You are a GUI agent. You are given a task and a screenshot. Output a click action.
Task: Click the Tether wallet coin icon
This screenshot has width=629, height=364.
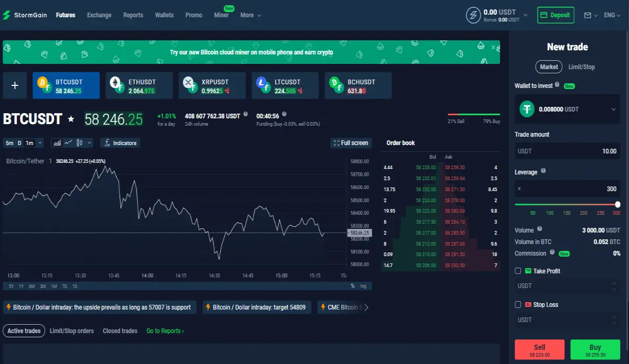coord(527,109)
